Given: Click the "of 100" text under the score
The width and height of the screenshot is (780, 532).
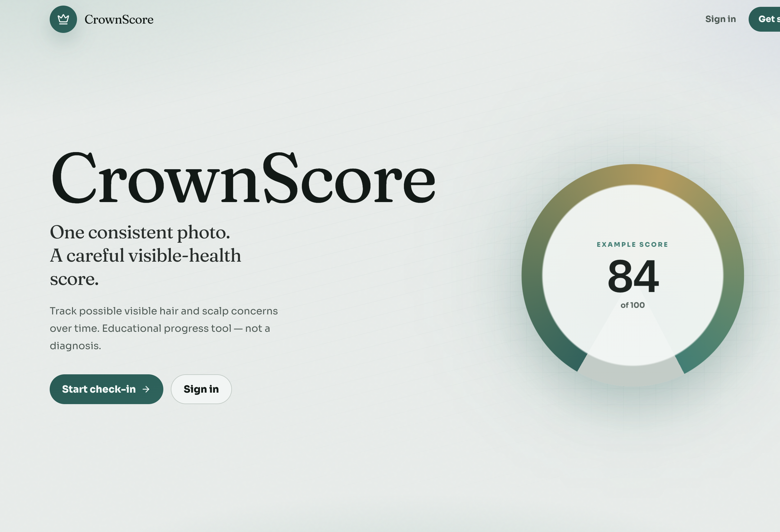Looking at the screenshot, I should point(632,305).
